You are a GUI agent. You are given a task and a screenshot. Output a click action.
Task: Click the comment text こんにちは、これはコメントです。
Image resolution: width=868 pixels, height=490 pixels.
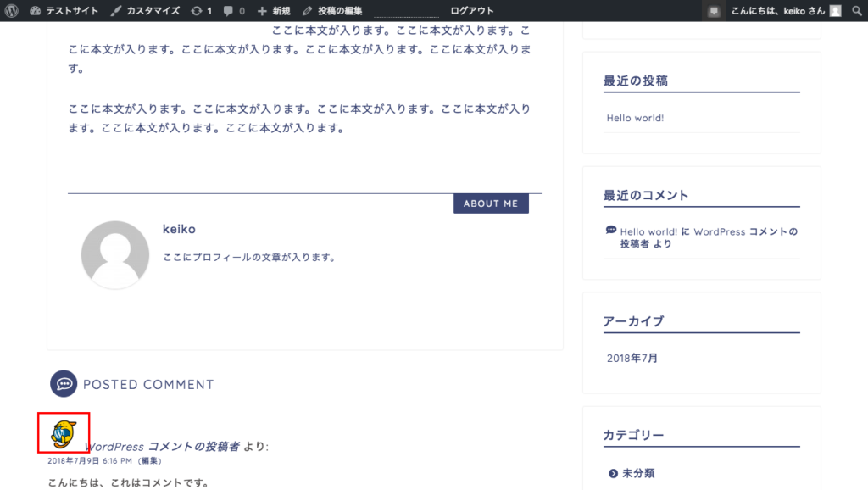[x=129, y=483]
